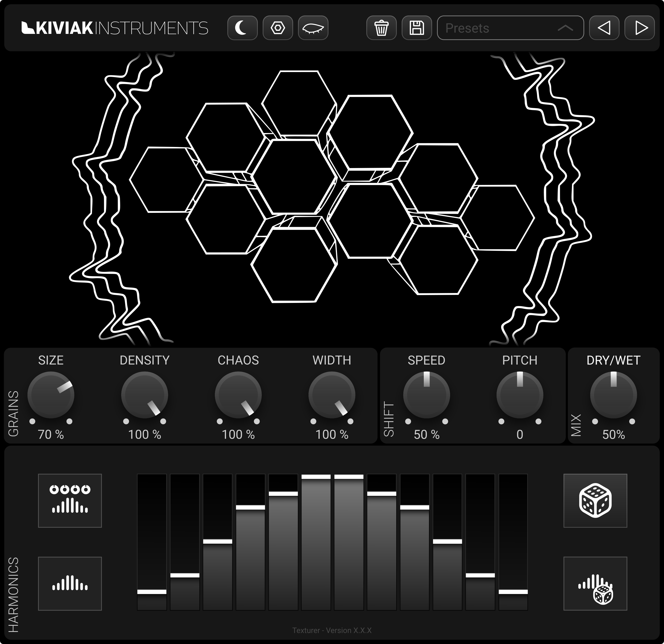The width and height of the screenshot is (664, 644).
Task: Toggle the closed-eye visualizer icon
Action: tap(313, 28)
